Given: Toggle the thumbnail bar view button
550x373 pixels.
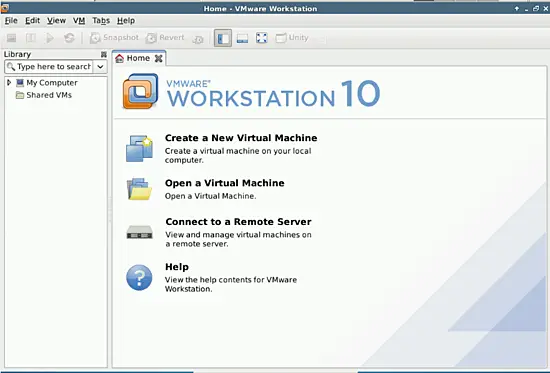Looking at the screenshot, I should pyautogui.click(x=242, y=38).
